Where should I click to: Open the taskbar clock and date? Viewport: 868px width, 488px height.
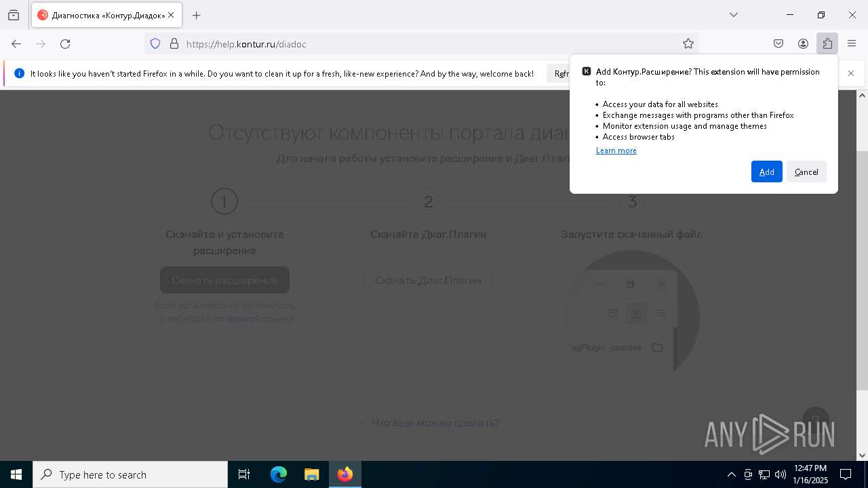(x=810, y=474)
